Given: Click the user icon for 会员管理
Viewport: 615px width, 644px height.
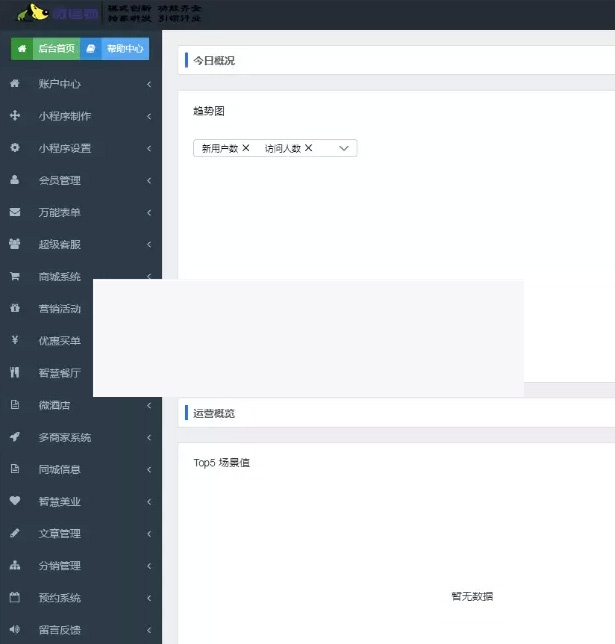Looking at the screenshot, I should tap(15, 181).
